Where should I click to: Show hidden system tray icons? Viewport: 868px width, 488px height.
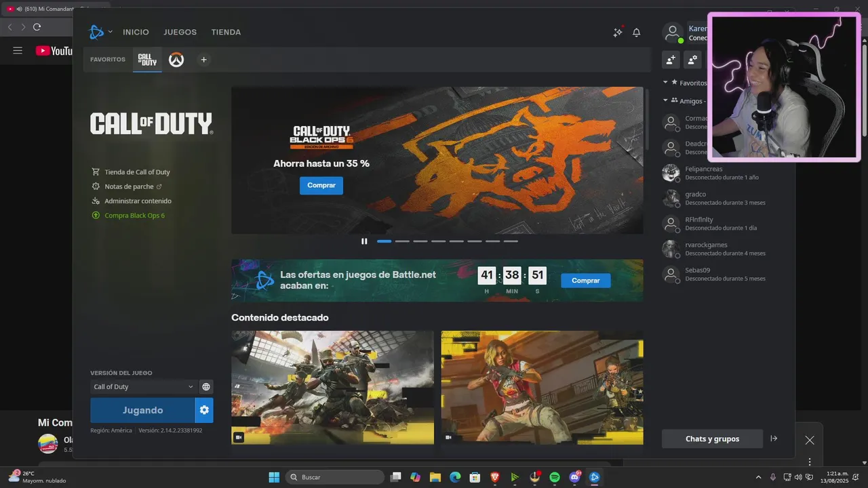tap(758, 477)
